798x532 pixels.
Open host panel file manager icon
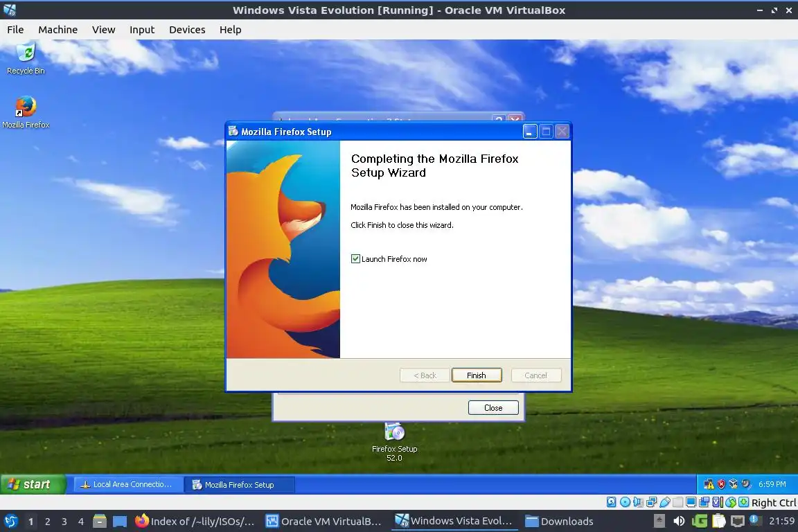coord(100,522)
